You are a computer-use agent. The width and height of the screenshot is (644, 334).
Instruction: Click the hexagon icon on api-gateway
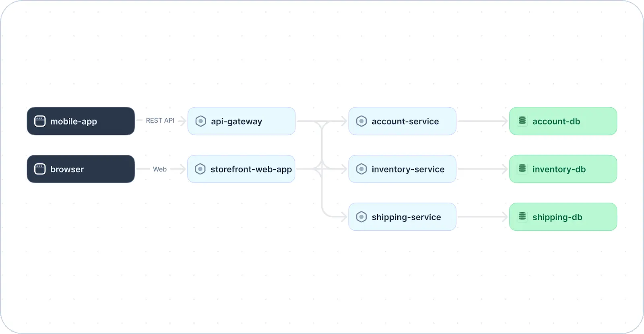coord(200,121)
